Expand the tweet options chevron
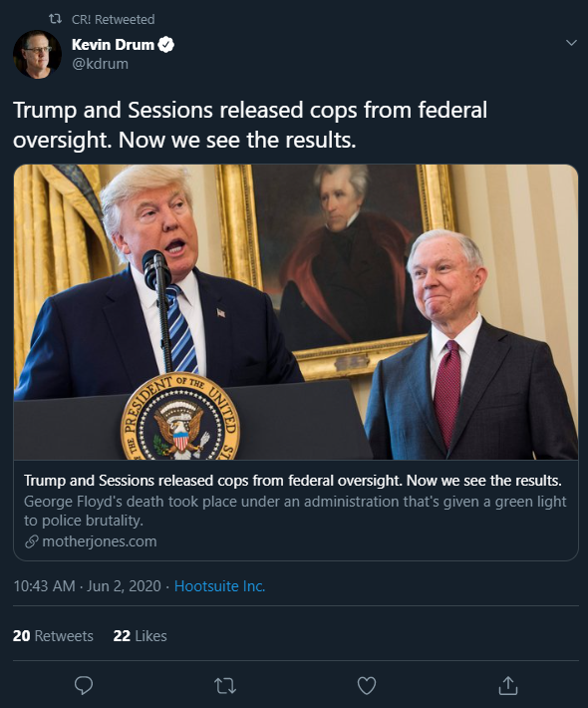588x708 pixels. coord(571,43)
